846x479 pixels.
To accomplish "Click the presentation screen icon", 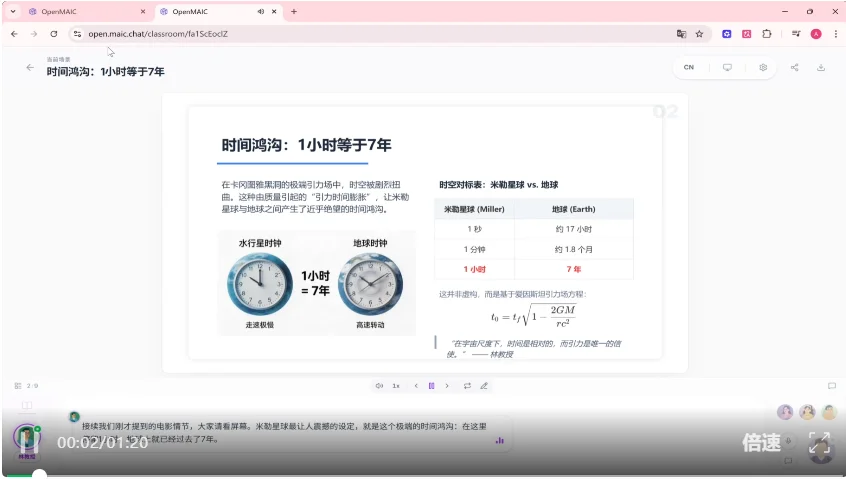I will point(727,67).
